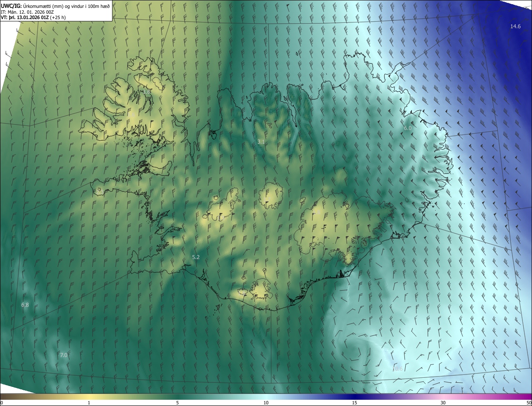The height and width of the screenshot is (406, 532).
Task: Click the 6.8 value label on the map
Action: pos(25,305)
